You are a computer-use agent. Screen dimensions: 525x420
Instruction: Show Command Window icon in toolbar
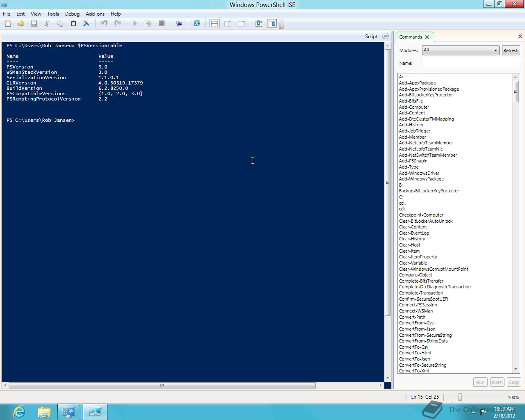pos(259,24)
